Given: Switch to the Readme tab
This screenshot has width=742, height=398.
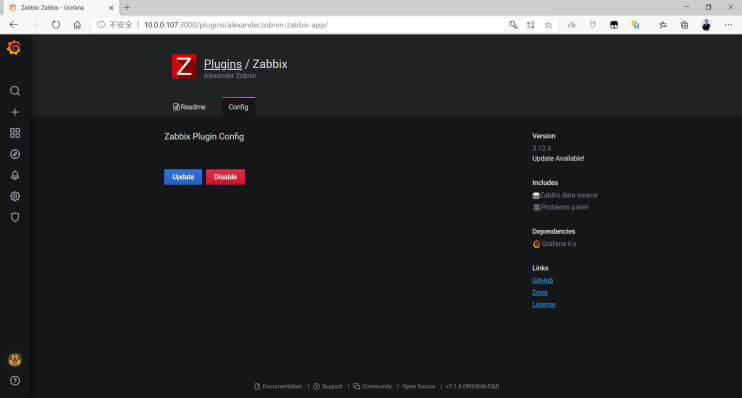Looking at the screenshot, I should click(x=189, y=107).
